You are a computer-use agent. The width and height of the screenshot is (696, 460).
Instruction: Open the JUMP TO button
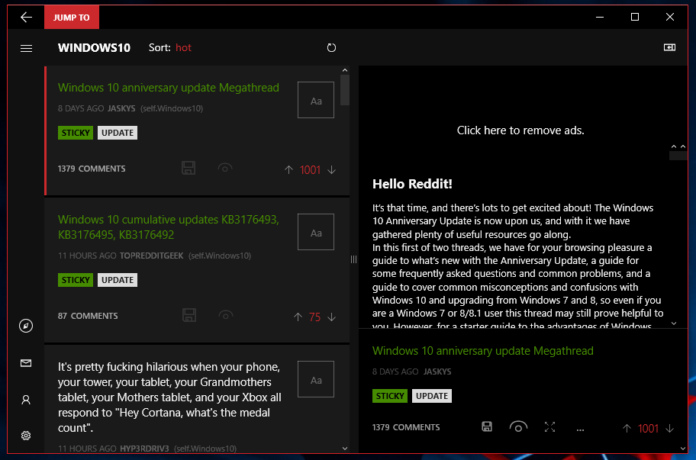tap(71, 17)
